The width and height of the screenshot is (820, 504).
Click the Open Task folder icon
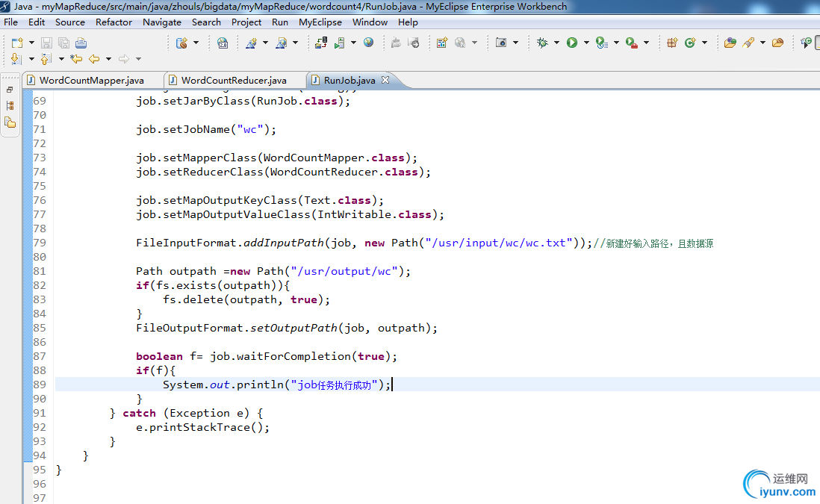tap(777, 43)
